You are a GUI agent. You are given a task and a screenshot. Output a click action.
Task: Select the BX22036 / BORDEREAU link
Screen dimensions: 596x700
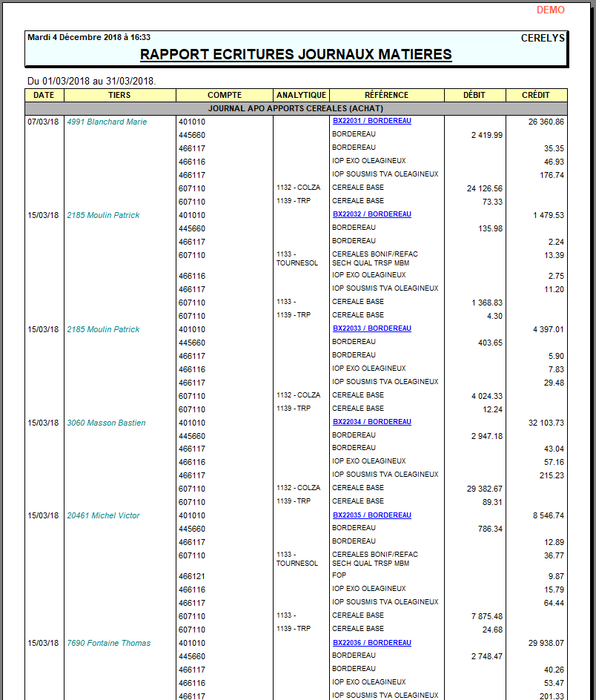[x=371, y=643]
